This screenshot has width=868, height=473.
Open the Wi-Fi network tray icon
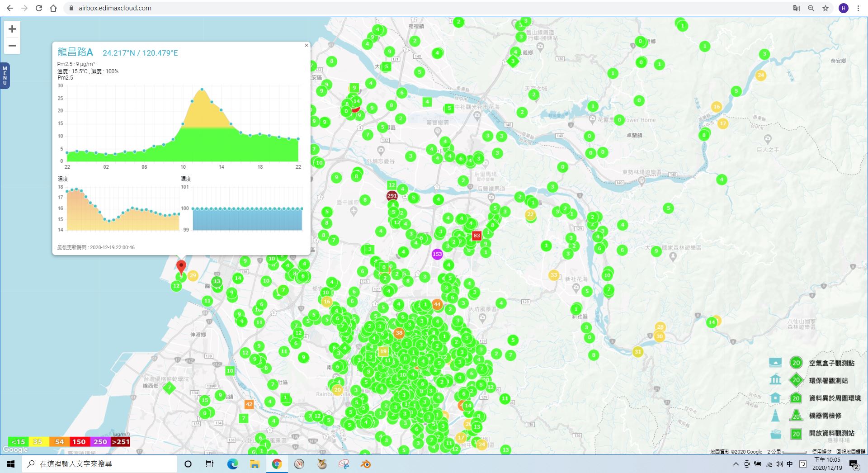pos(769,464)
